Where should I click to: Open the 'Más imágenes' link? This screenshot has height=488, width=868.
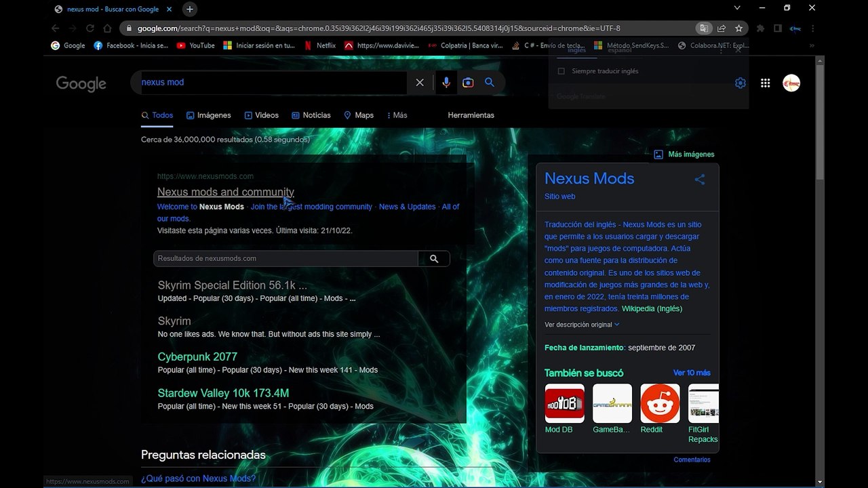point(684,155)
